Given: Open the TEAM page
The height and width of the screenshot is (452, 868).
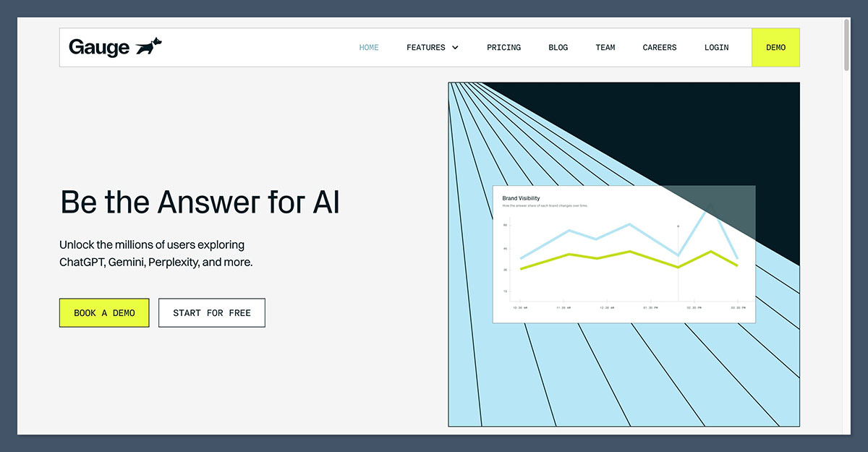Looking at the screenshot, I should click(x=605, y=48).
